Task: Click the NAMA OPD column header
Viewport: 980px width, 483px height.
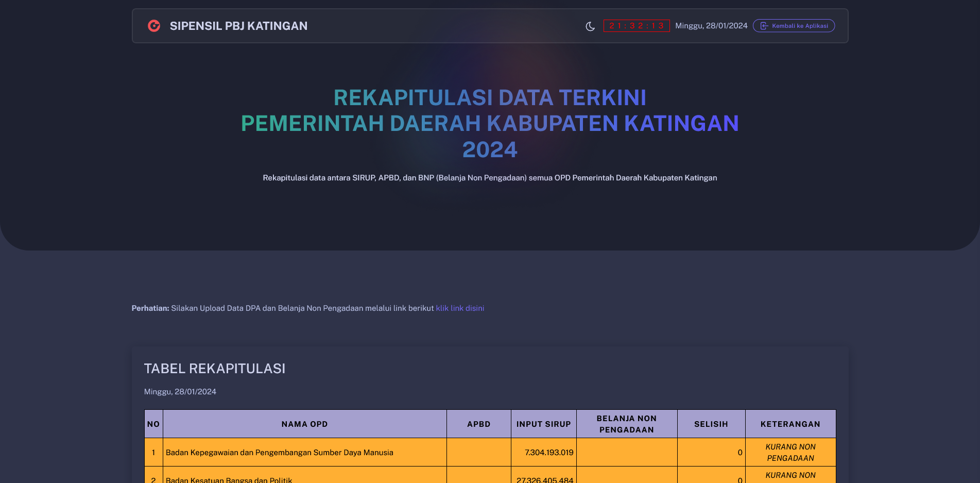Action: [x=304, y=424]
